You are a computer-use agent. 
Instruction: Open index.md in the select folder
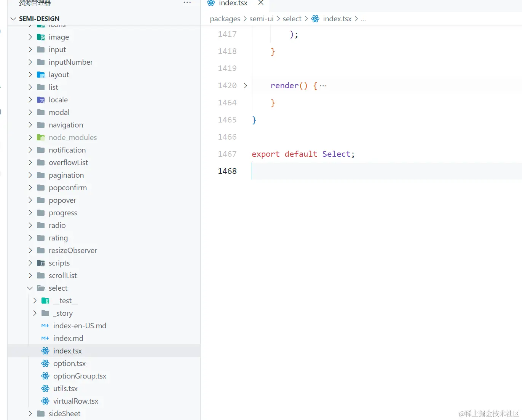(104, 338)
